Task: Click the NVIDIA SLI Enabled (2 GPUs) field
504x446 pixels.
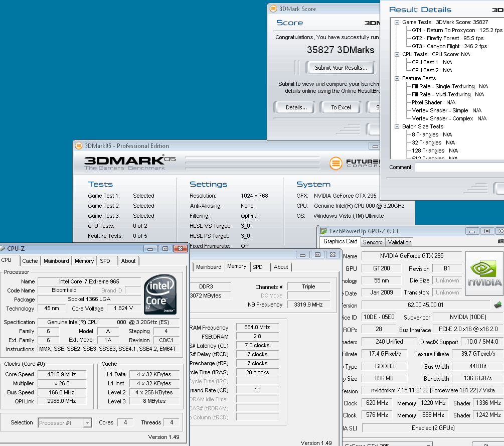Action: point(433,428)
